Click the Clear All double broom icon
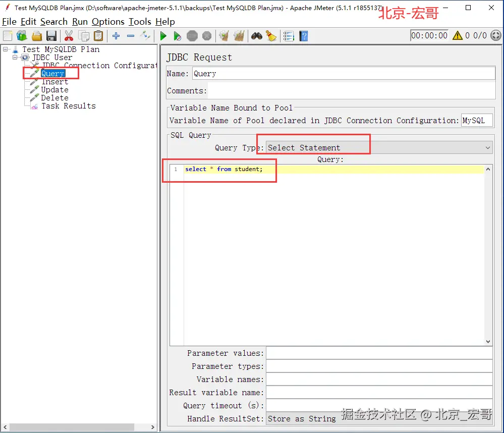Screen dimensions: 504x433 239,36
